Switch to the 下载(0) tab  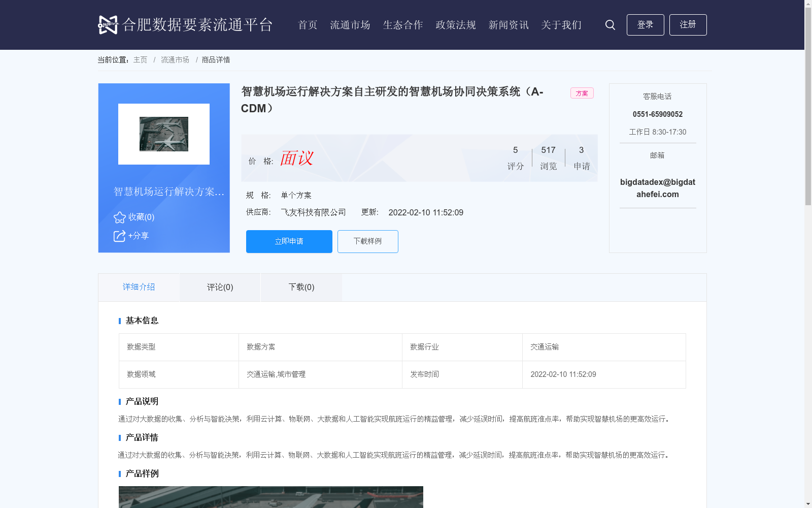301,287
